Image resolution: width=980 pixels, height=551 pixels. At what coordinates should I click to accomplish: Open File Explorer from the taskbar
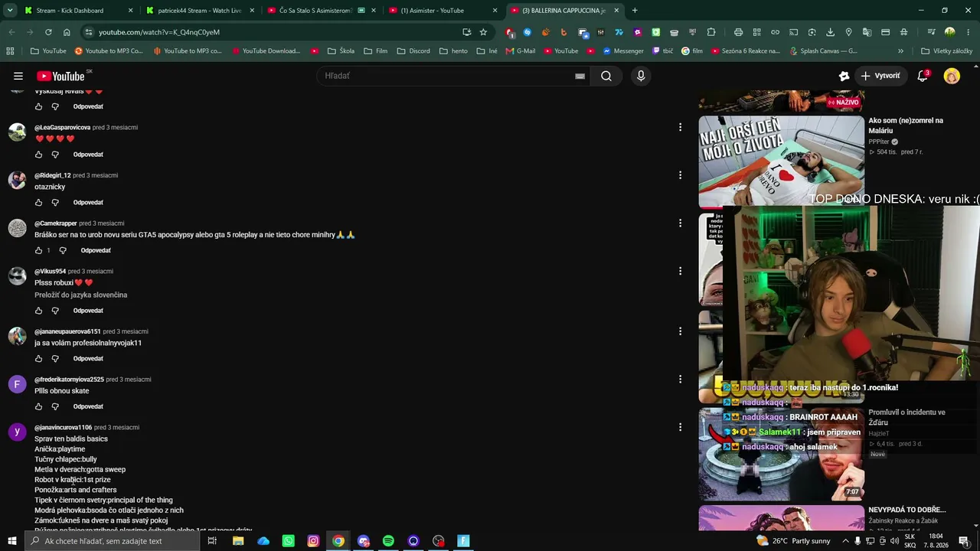tap(238, 541)
